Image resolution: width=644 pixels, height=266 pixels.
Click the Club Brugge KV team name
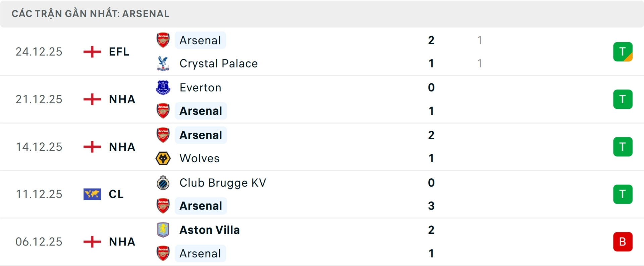point(222,183)
